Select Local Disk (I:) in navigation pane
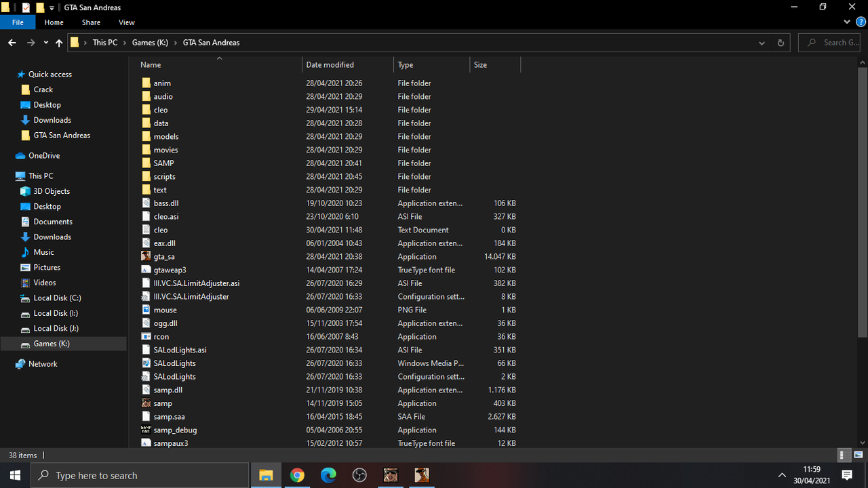 [56, 313]
